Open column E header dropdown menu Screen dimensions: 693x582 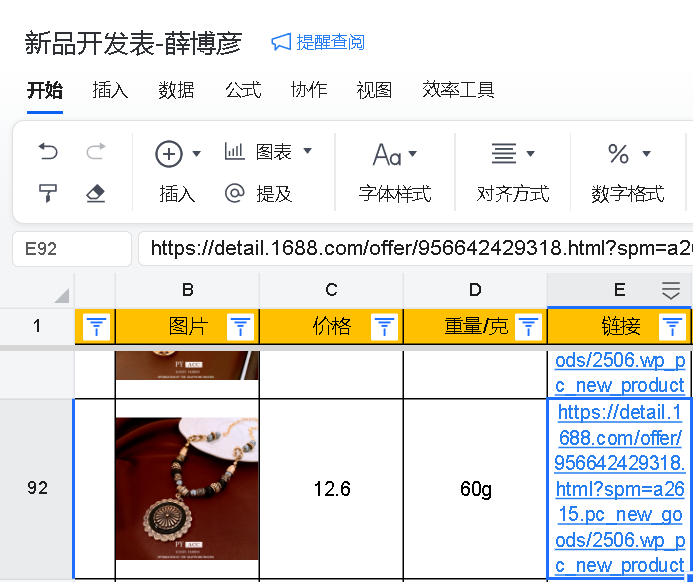pyautogui.click(x=671, y=290)
